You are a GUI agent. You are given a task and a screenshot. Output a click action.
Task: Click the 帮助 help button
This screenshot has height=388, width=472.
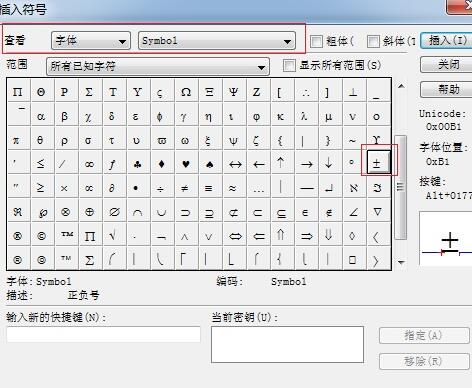(x=447, y=89)
